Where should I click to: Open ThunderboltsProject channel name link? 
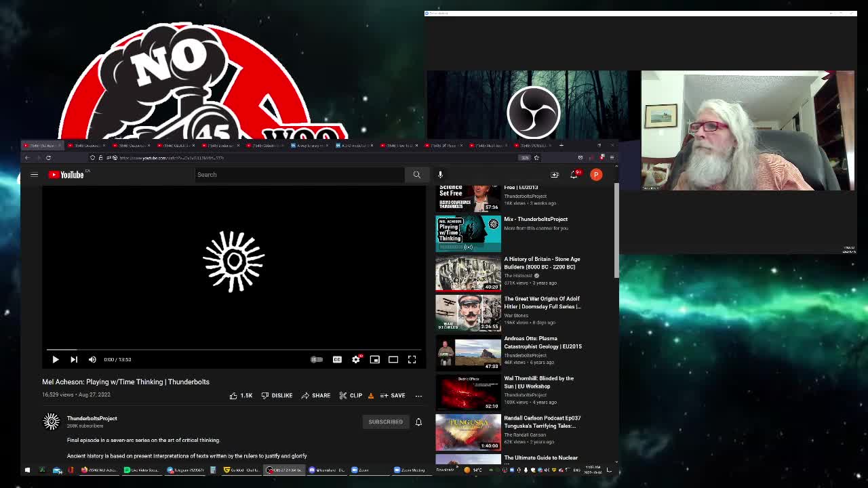point(92,418)
